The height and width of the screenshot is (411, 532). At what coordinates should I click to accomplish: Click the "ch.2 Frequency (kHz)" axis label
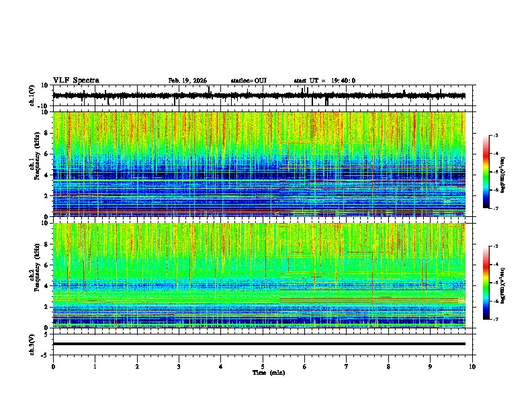(36, 267)
